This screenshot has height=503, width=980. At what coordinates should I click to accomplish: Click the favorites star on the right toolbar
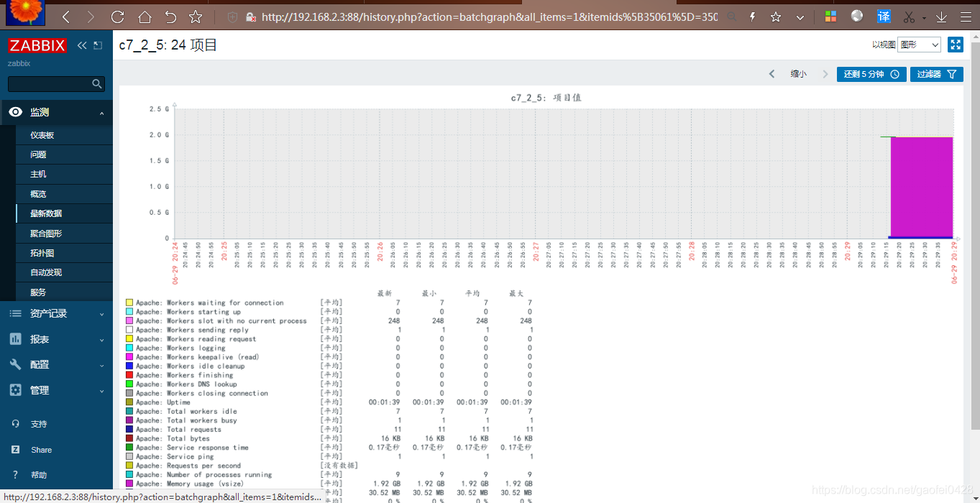(776, 17)
